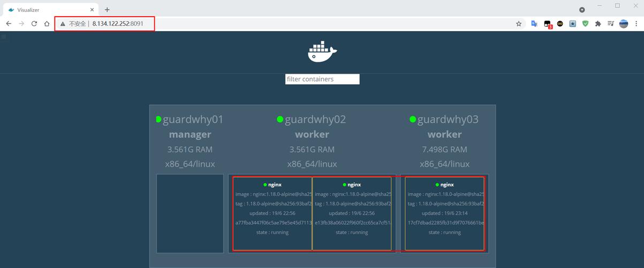Click nginx container ID starting a77fba3447
This screenshot has height=268, width=644.
[x=274, y=222]
